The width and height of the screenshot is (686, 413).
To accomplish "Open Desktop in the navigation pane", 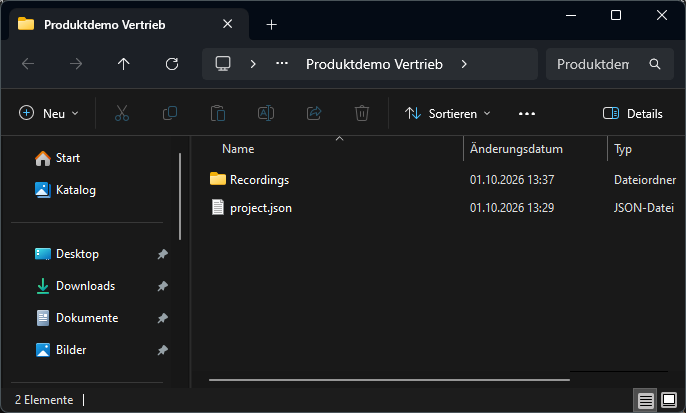I will [66, 254].
